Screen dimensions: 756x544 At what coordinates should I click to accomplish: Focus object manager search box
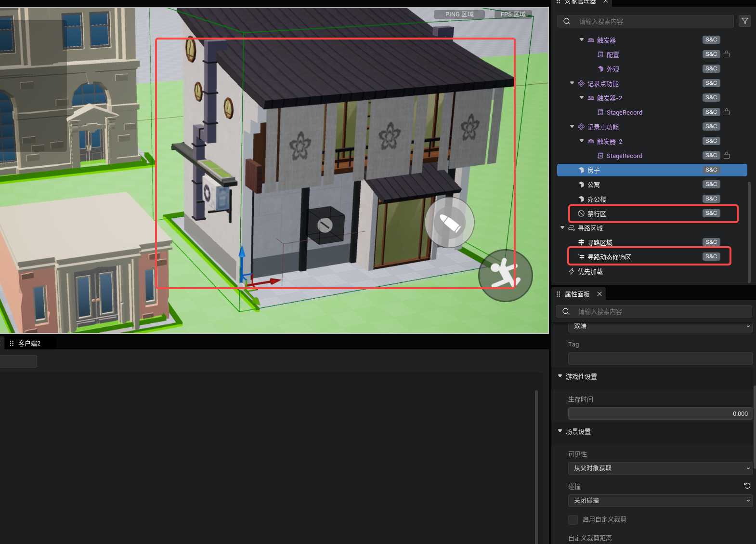pyautogui.click(x=645, y=21)
